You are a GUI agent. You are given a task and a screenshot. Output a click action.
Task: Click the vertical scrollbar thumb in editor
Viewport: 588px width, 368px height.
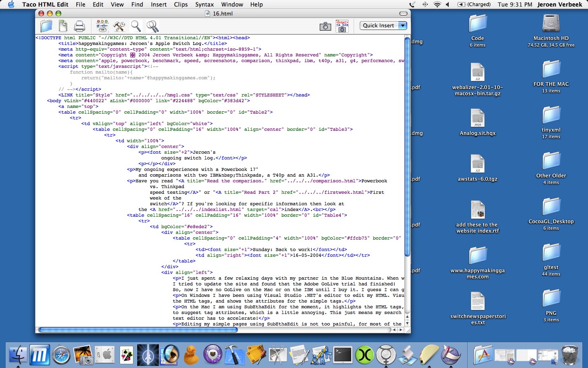[407, 147]
